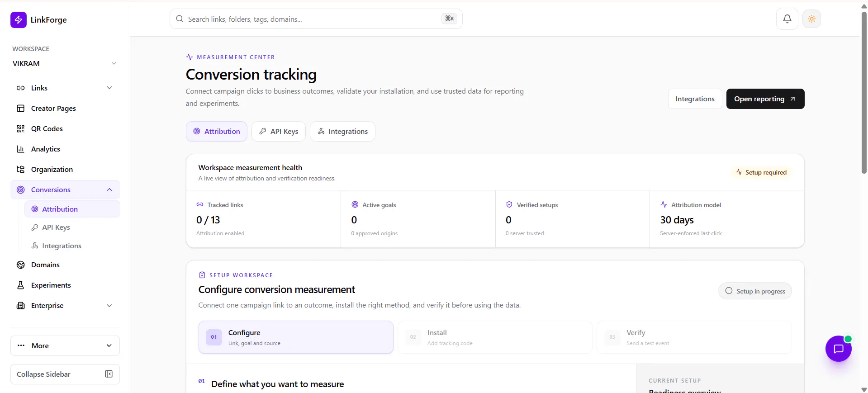Image resolution: width=868 pixels, height=393 pixels.
Task: Switch to the Attribution tab
Action: (x=217, y=132)
